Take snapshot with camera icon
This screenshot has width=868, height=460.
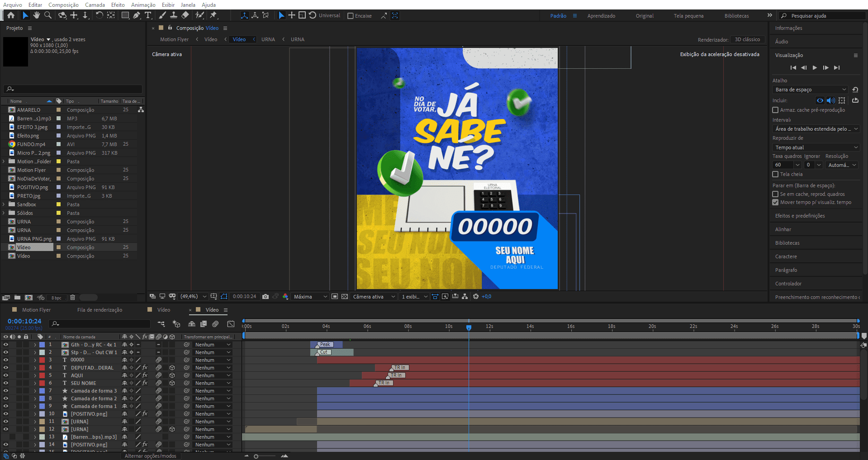pyautogui.click(x=266, y=297)
